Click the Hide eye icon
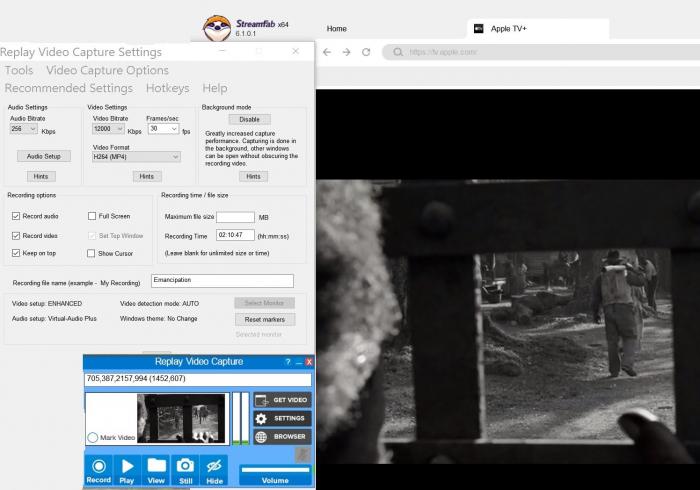 (x=214, y=470)
